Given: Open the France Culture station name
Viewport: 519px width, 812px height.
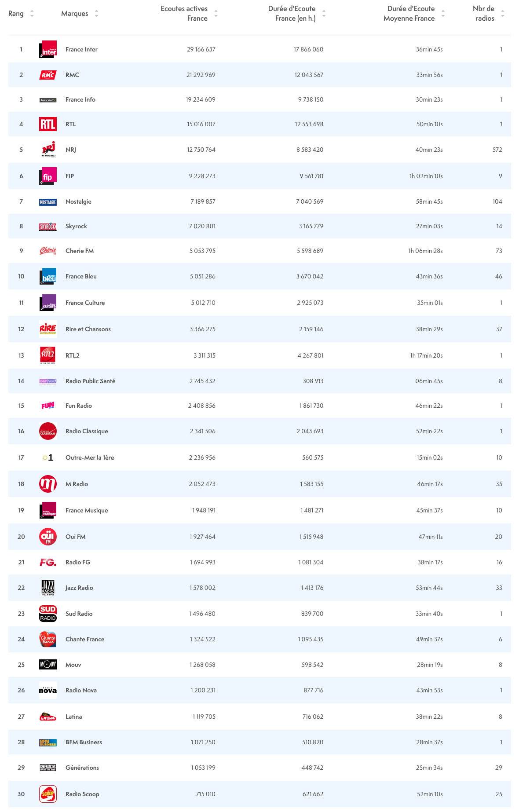Looking at the screenshot, I should (85, 303).
